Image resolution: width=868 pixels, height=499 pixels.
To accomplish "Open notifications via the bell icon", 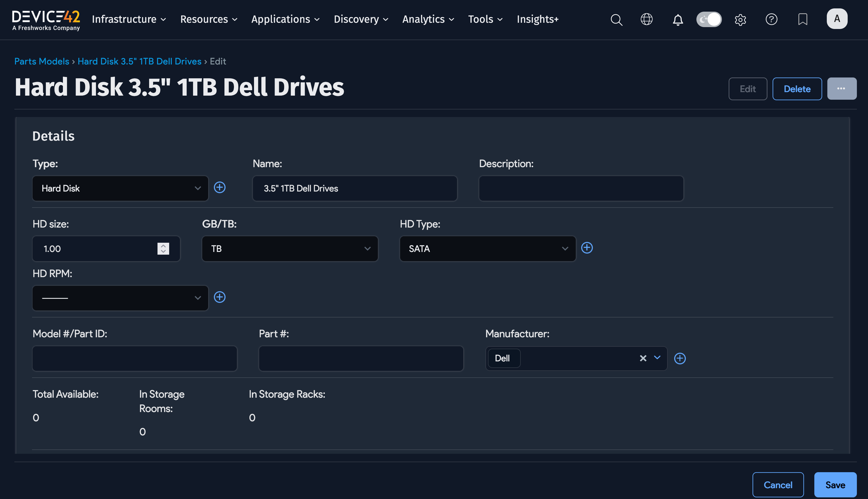I will (x=677, y=20).
